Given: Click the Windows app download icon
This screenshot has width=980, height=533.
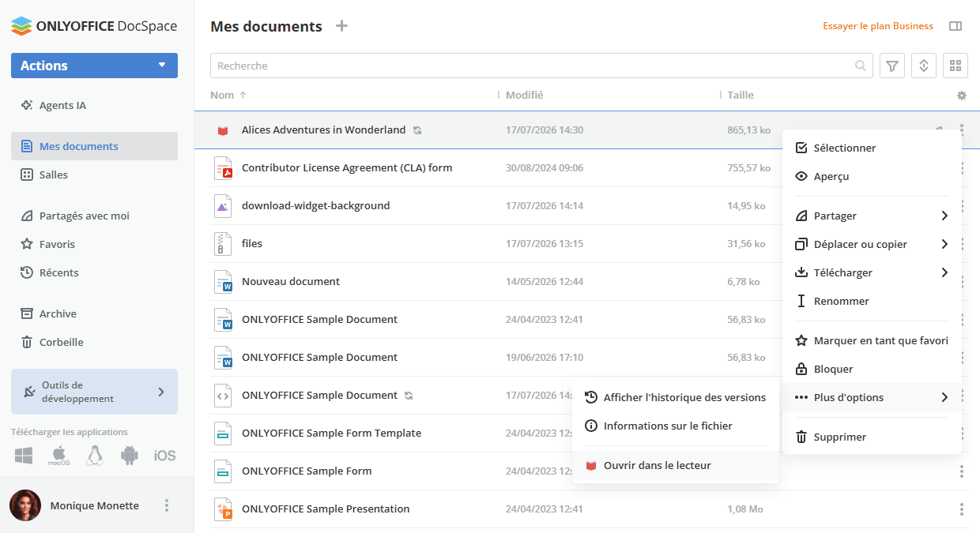Looking at the screenshot, I should click(24, 456).
